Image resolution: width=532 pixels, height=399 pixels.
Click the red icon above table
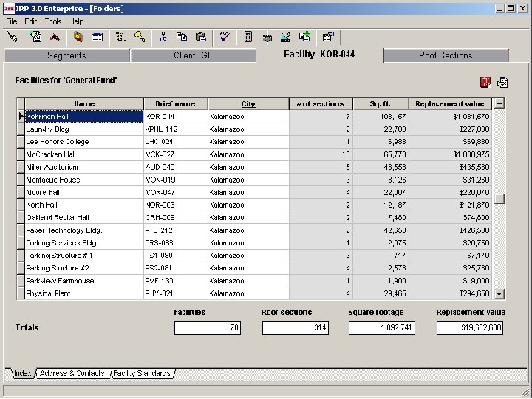(485, 82)
